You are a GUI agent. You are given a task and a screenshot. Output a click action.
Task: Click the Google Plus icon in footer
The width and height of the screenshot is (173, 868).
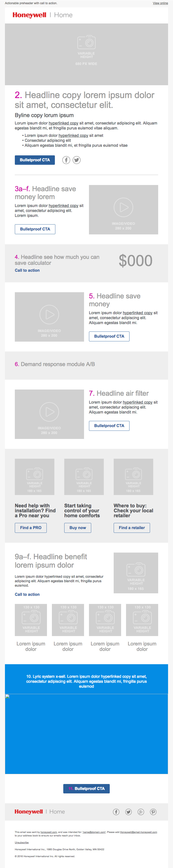click(141, 812)
